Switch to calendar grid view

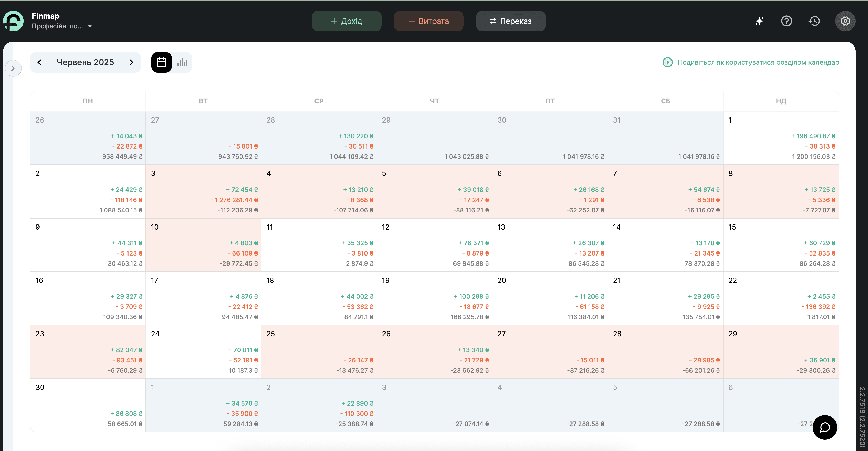coord(161,62)
